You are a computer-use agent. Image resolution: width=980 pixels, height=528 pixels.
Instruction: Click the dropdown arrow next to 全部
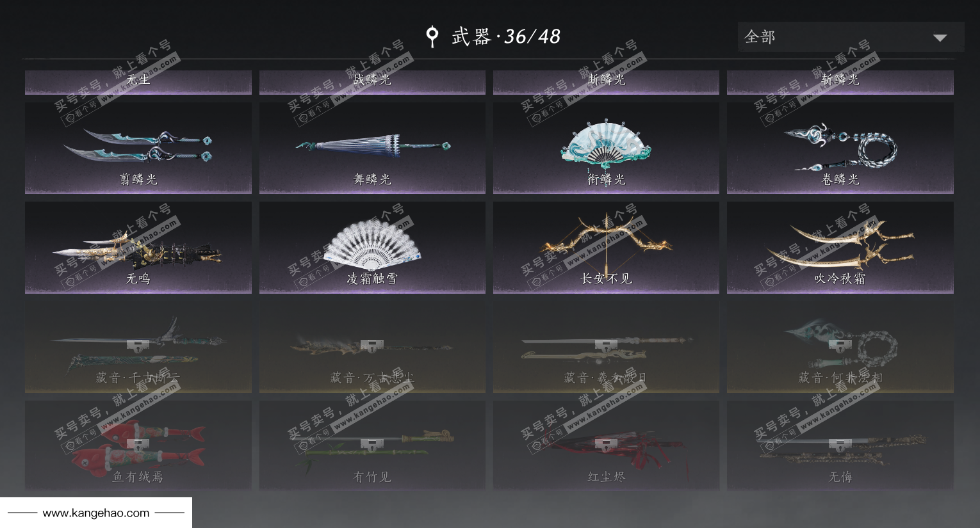[x=940, y=38]
